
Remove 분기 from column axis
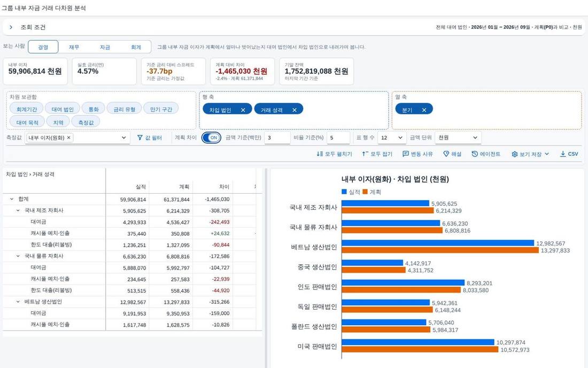[424, 110]
